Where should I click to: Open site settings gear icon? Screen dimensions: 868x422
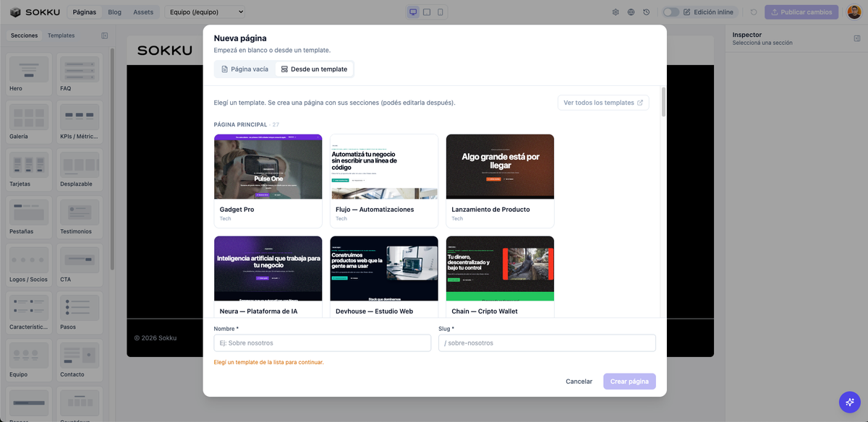[616, 12]
